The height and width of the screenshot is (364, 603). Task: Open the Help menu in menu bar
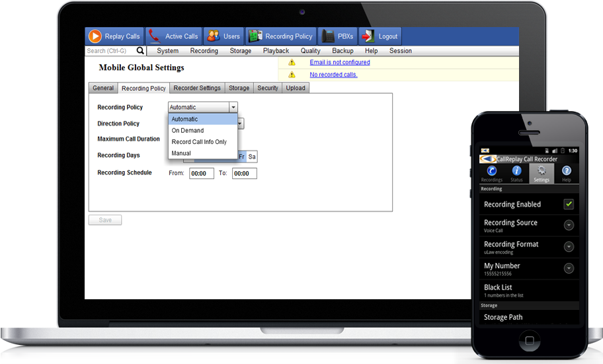click(x=371, y=51)
